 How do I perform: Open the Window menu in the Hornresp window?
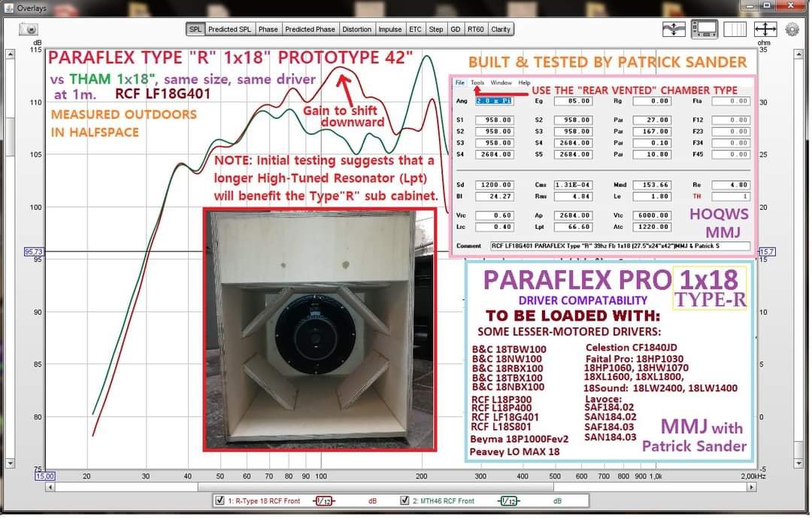pos(501,83)
